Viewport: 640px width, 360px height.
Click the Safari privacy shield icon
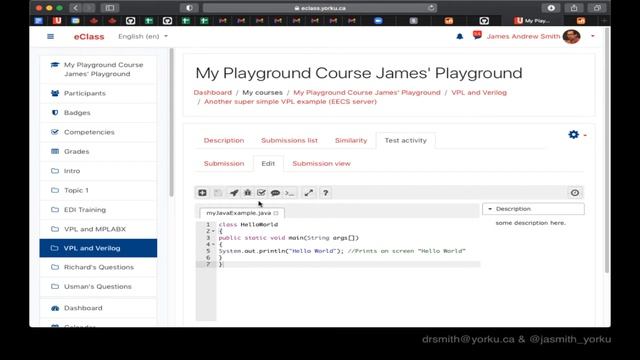pos(189,8)
